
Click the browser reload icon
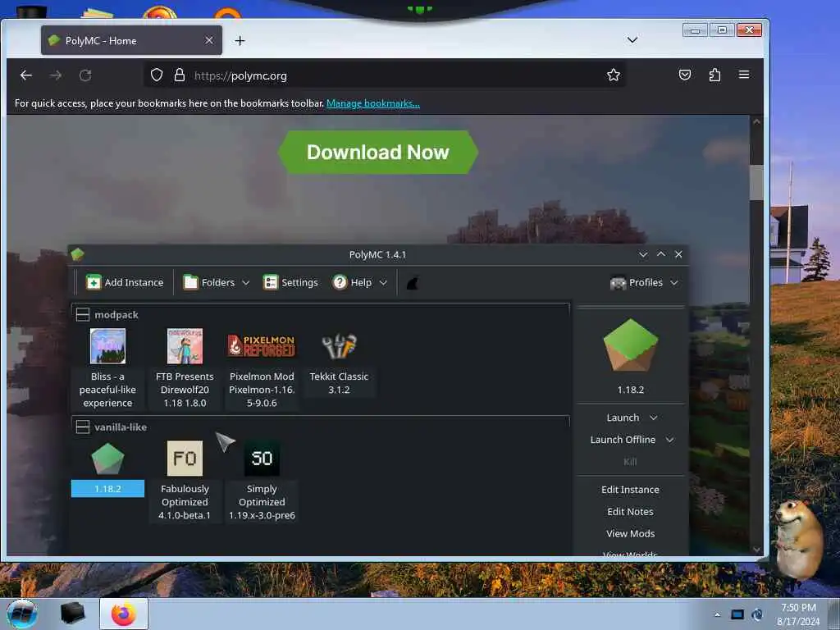85,75
